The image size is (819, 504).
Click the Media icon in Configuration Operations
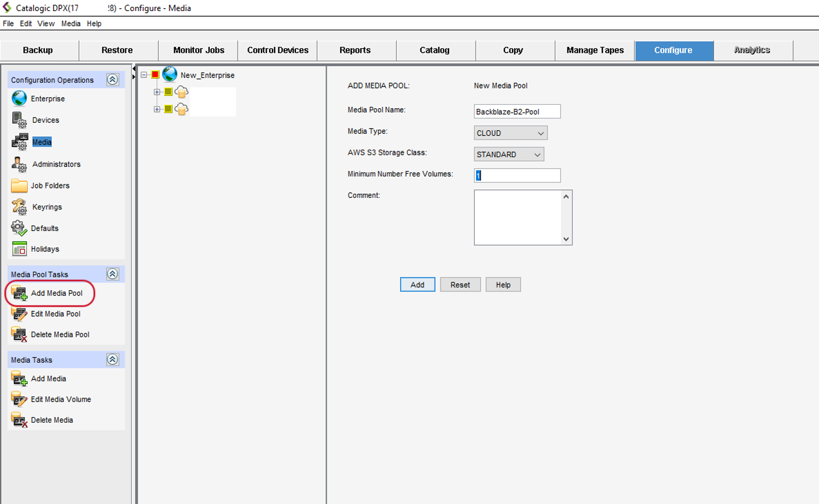click(20, 141)
